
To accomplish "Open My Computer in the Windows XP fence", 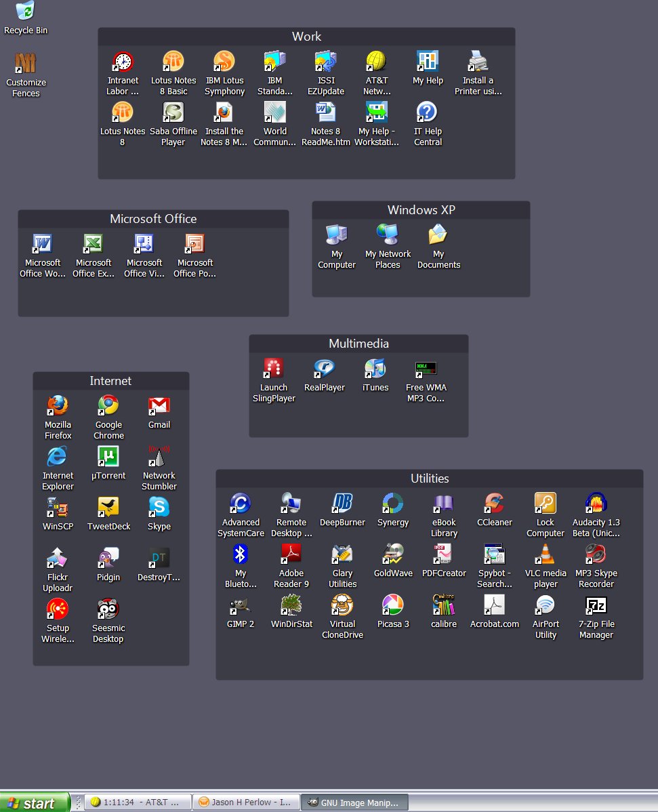I will click(x=336, y=236).
